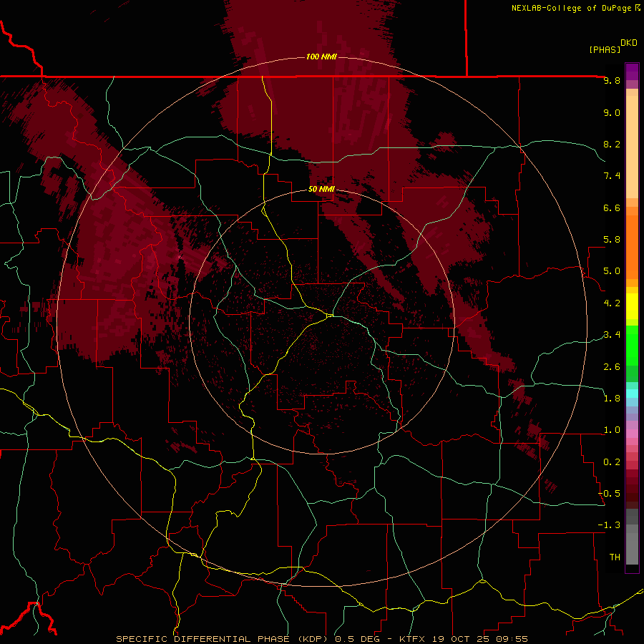Click the 100 NMI range ring label
644x644 pixels.
pos(321,57)
